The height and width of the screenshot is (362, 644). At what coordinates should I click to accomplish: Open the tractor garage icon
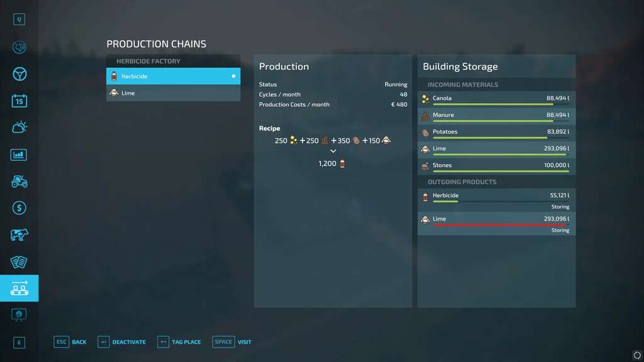click(19, 181)
